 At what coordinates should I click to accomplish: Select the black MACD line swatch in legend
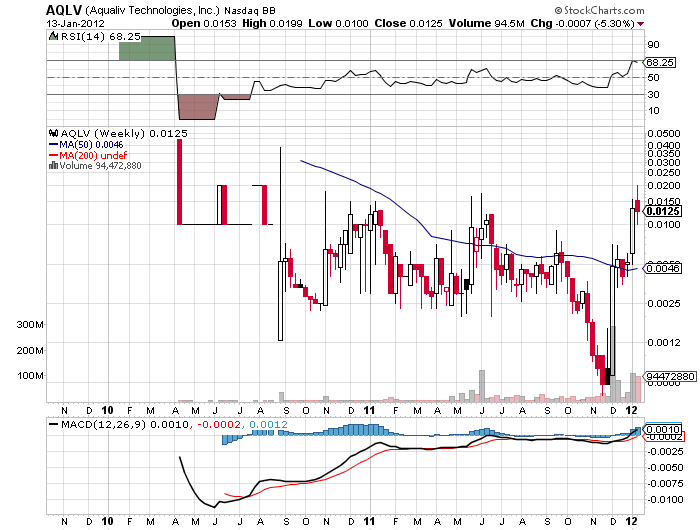(x=54, y=425)
